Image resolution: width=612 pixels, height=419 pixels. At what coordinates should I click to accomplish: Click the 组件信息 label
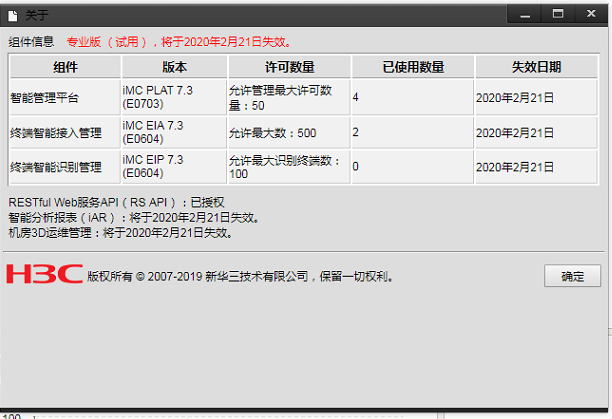coord(31,41)
